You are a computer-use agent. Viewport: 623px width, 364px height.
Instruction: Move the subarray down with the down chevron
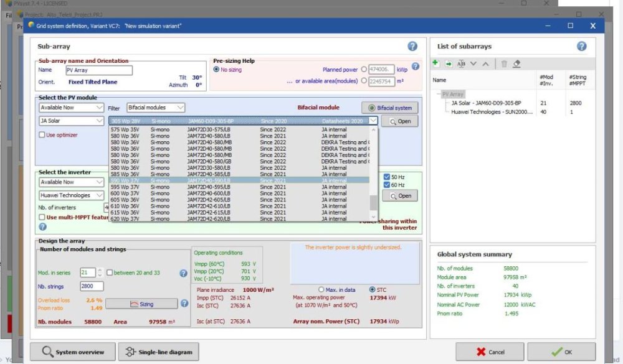[473, 63]
